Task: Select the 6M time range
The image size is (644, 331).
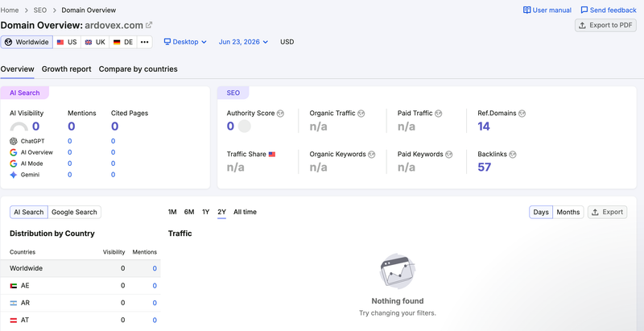Action: coord(189,212)
